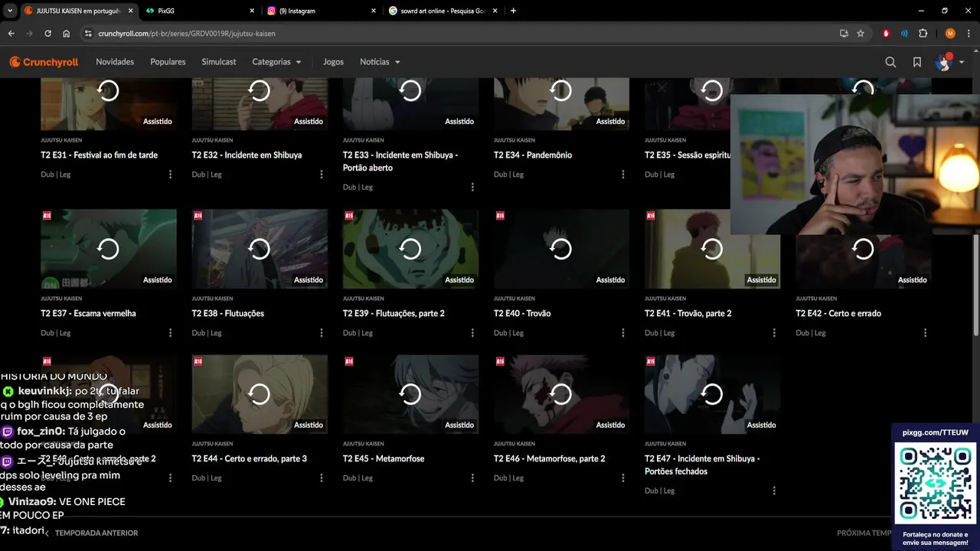Image resolution: width=980 pixels, height=551 pixels.
Task: Replay T2 E47 Portões fechados thumbnail
Action: pyautogui.click(x=712, y=394)
